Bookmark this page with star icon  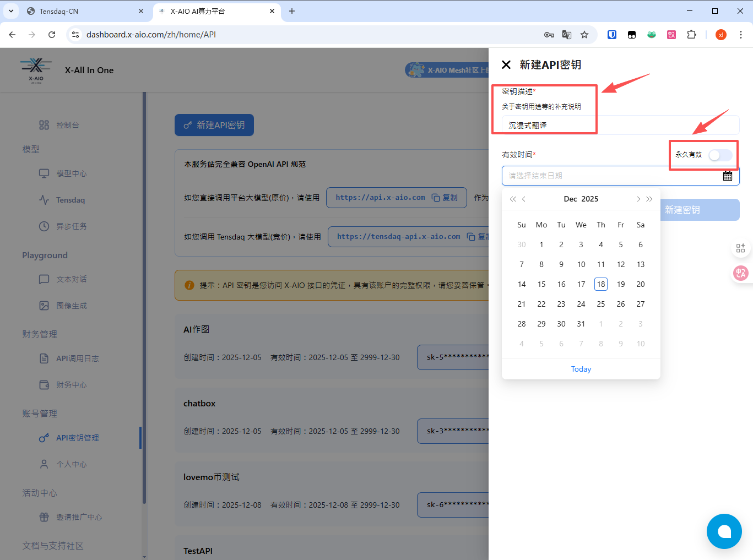coord(584,35)
